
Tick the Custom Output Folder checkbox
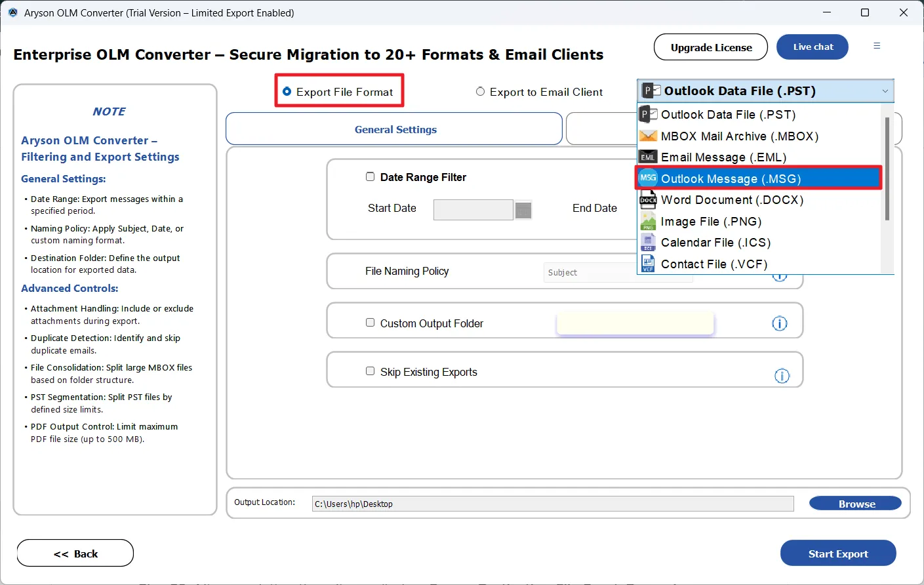pyautogui.click(x=371, y=323)
